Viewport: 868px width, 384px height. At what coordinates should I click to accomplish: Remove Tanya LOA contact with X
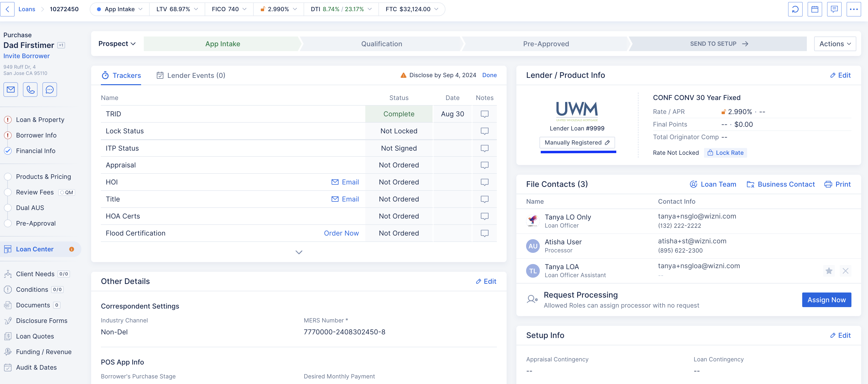tap(845, 271)
